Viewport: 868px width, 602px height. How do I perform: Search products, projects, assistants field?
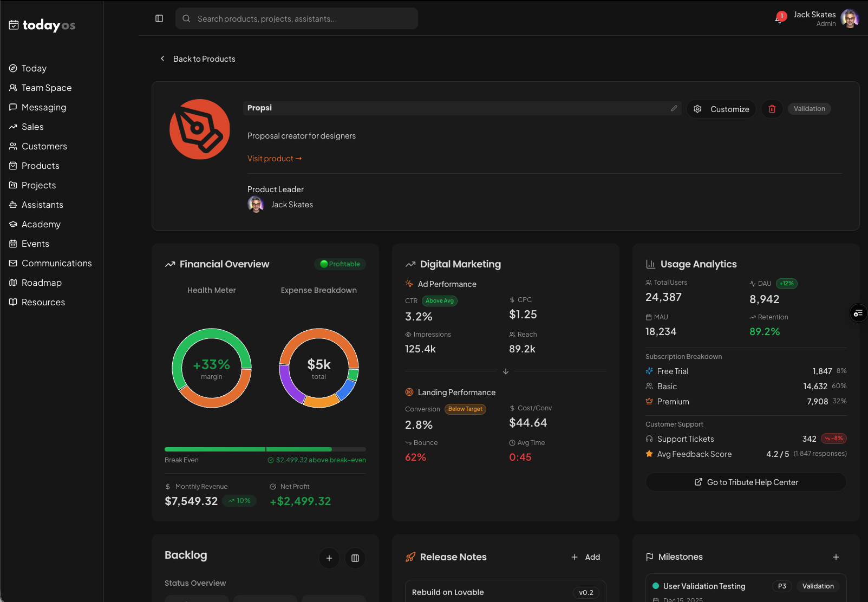pyautogui.click(x=297, y=18)
